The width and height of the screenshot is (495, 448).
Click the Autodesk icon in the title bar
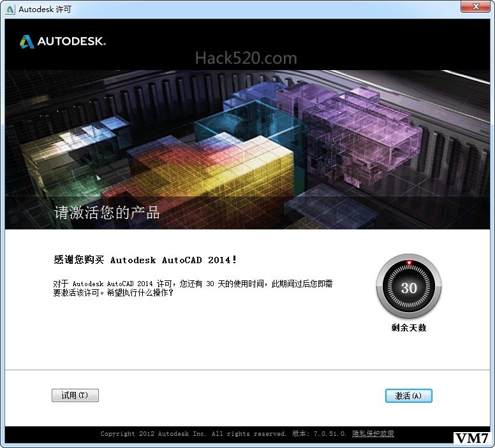(10, 9)
